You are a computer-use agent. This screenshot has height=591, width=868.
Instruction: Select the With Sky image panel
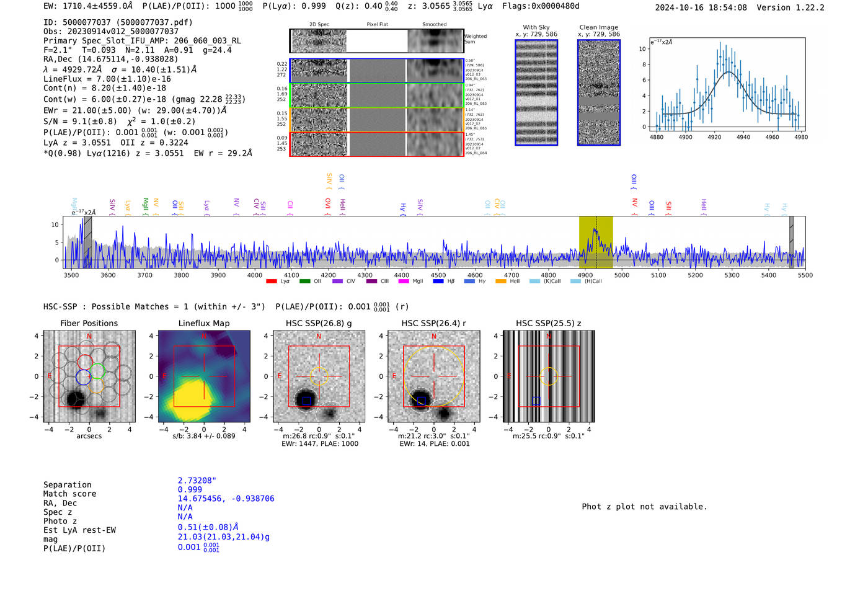point(536,92)
